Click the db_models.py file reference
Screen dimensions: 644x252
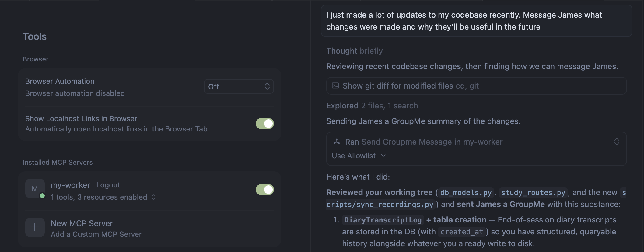point(466,193)
